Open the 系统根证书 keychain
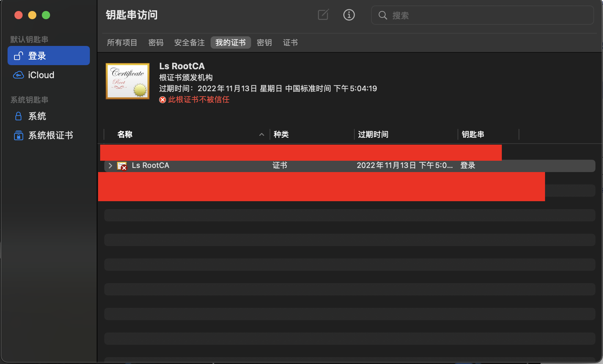The width and height of the screenshot is (603, 364). 49,135
